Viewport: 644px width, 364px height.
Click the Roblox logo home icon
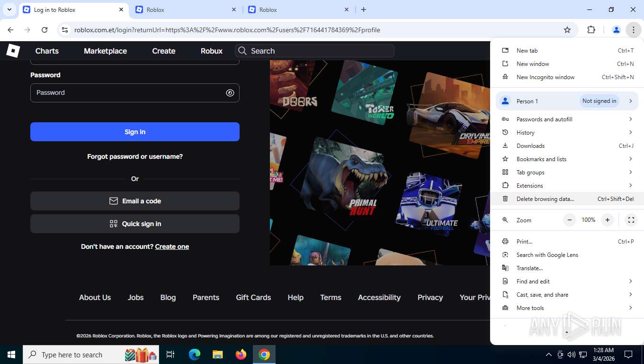click(x=13, y=51)
